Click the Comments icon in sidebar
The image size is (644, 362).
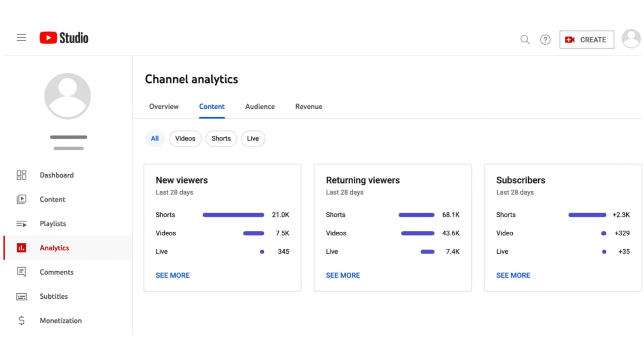click(21, 272)
